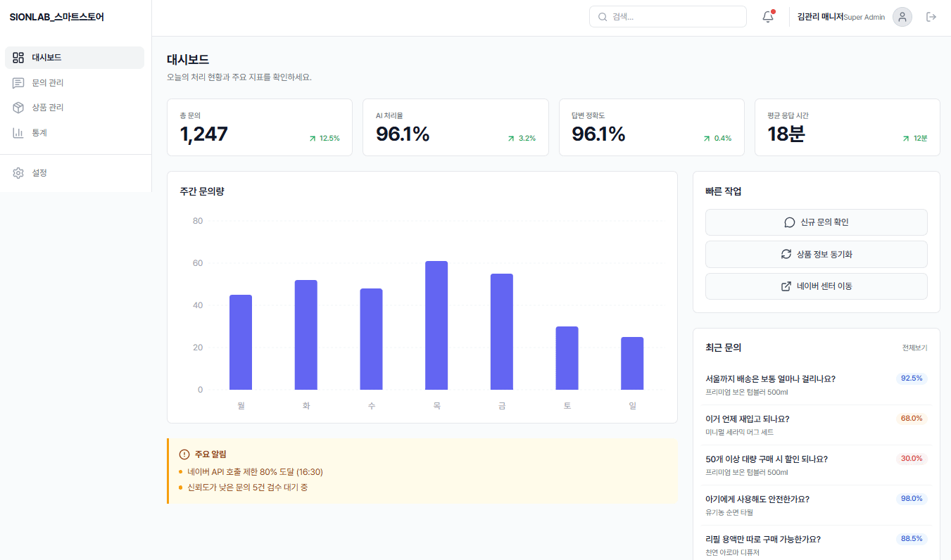This screenshot has height=560, width=951.
Task: Open the 전체보기 link in 최근 문의
Action: pos(914,348)
